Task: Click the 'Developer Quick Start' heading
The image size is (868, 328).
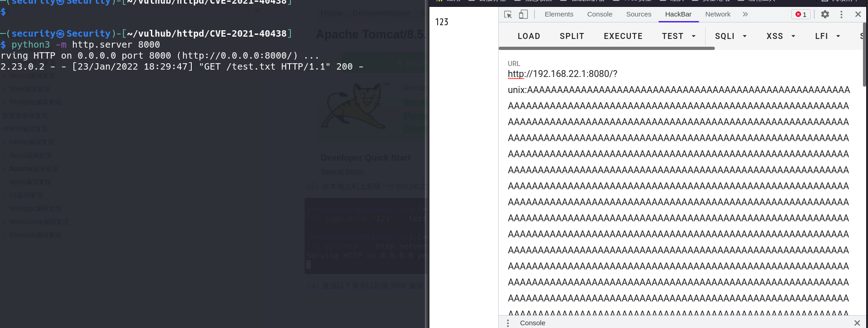Action: (x=366, y=158)
